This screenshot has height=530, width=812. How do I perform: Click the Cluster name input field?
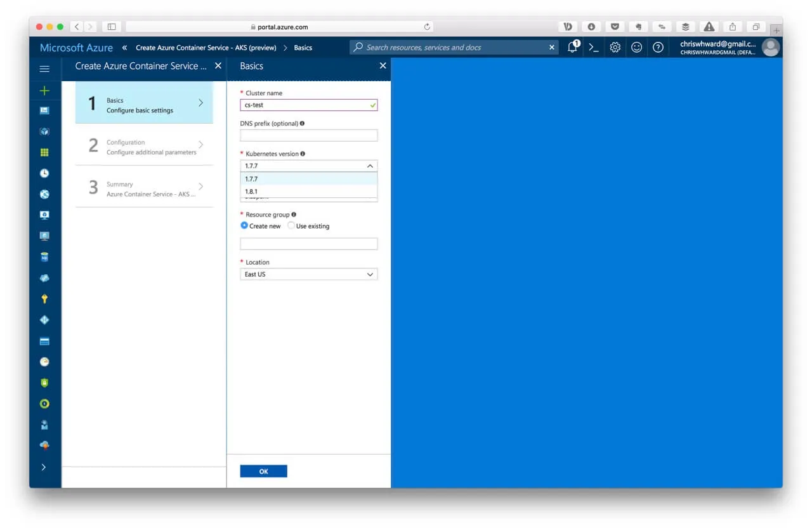point(309,105)
